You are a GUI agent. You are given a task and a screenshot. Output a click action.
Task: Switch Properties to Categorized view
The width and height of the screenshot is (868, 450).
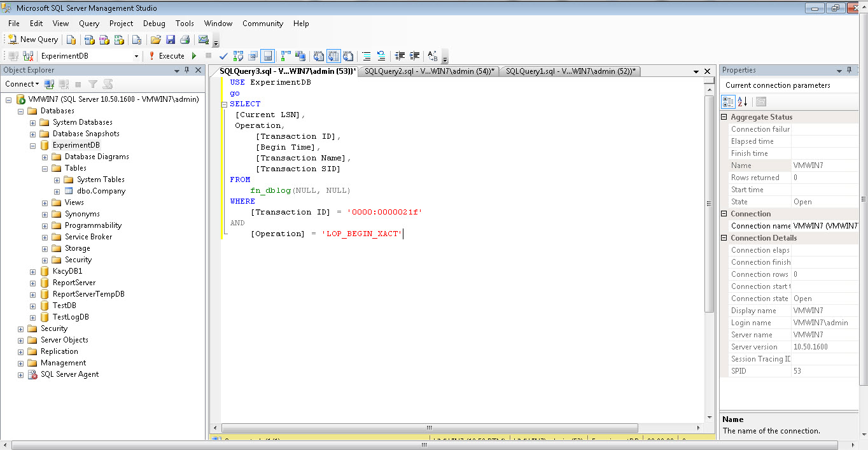[728, 102]
